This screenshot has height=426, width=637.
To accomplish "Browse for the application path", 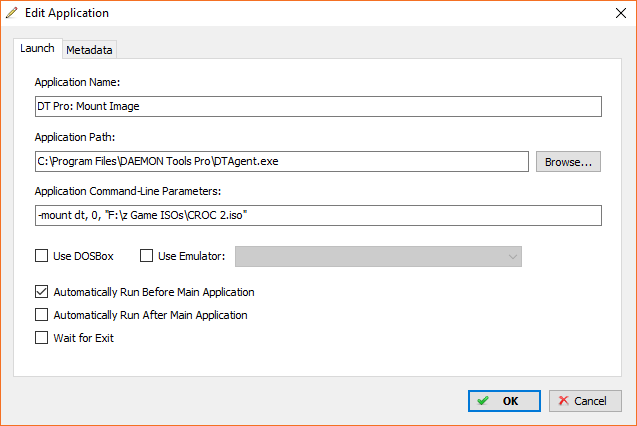I will pyautogui.click(x=568, y=162).
